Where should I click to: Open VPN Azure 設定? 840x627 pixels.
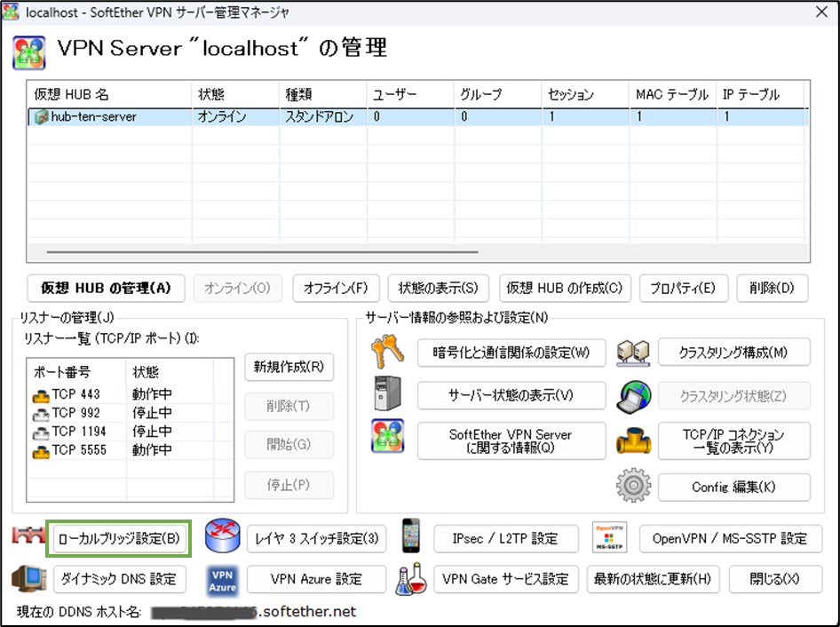[317, 579]
